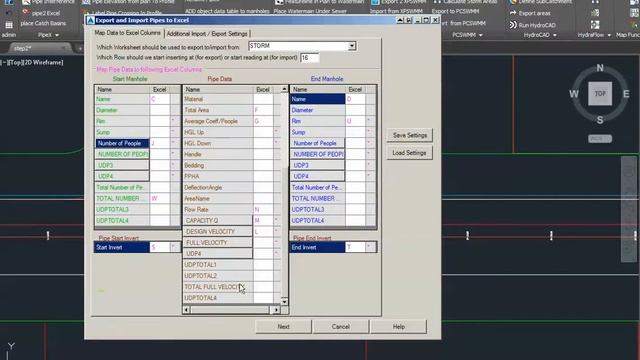Click the Pipe Data horizontal scroll left arrow
This screenshot has width=640, height=360.
186,310
